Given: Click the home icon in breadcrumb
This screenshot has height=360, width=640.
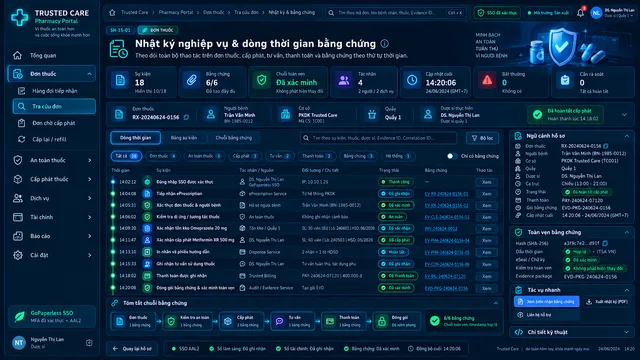Looking at the screenshot, I should click(x=112, y=13).
